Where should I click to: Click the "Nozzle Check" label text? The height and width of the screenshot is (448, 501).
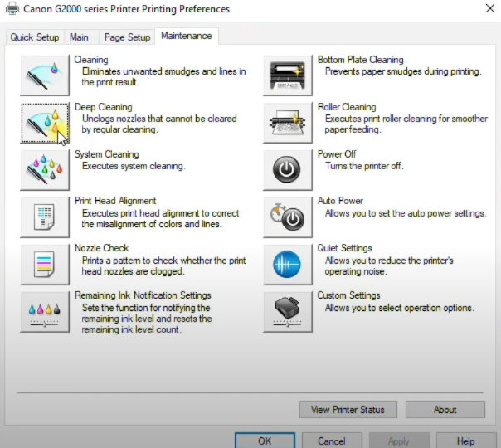pos(101,248)
